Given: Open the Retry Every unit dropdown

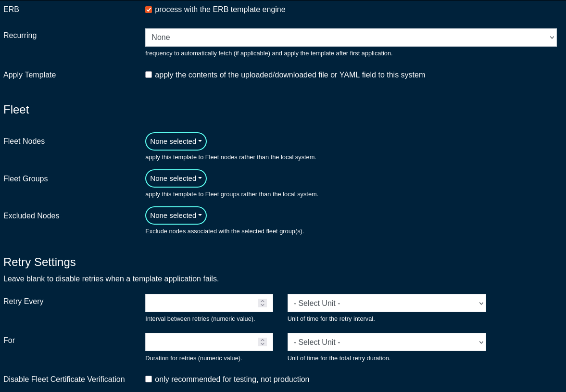Looking at the screenshot, I should [x=386, y=303].
